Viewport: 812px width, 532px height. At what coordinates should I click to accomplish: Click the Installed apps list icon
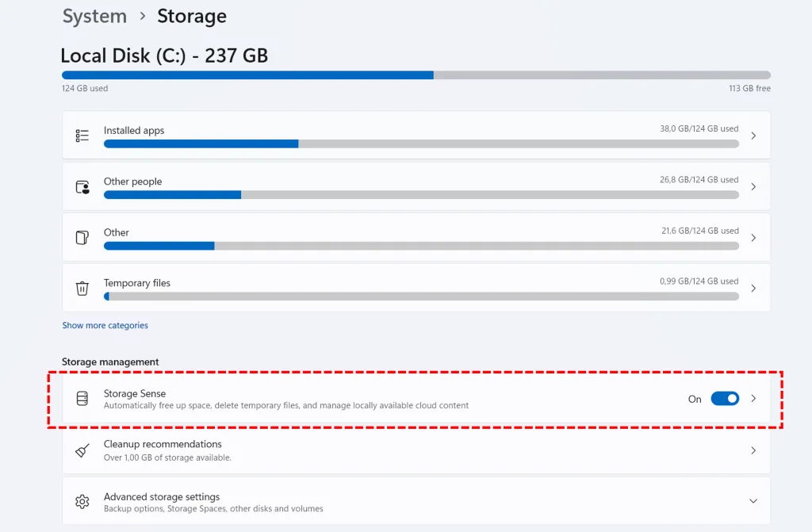tap(82, 135)
